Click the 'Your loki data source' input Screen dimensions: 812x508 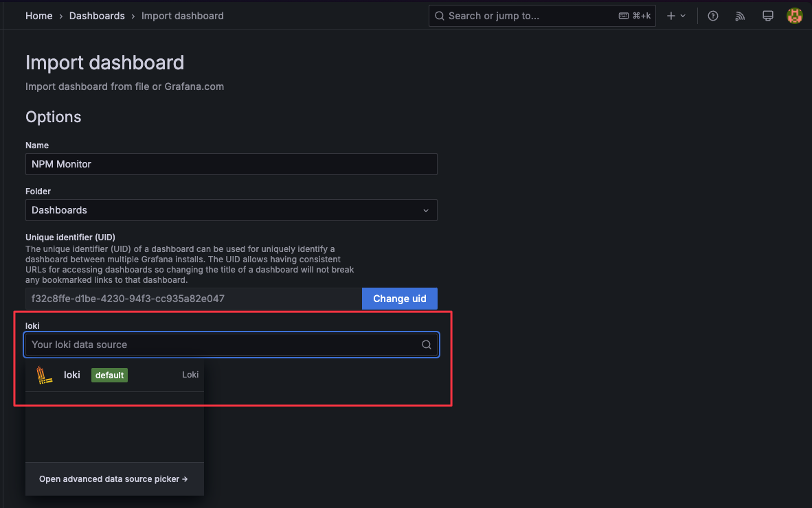tap(220, 345)
